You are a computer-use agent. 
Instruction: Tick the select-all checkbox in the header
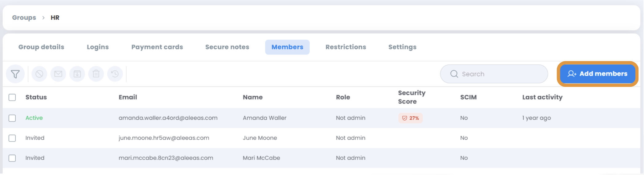click(x=12, y=98)
